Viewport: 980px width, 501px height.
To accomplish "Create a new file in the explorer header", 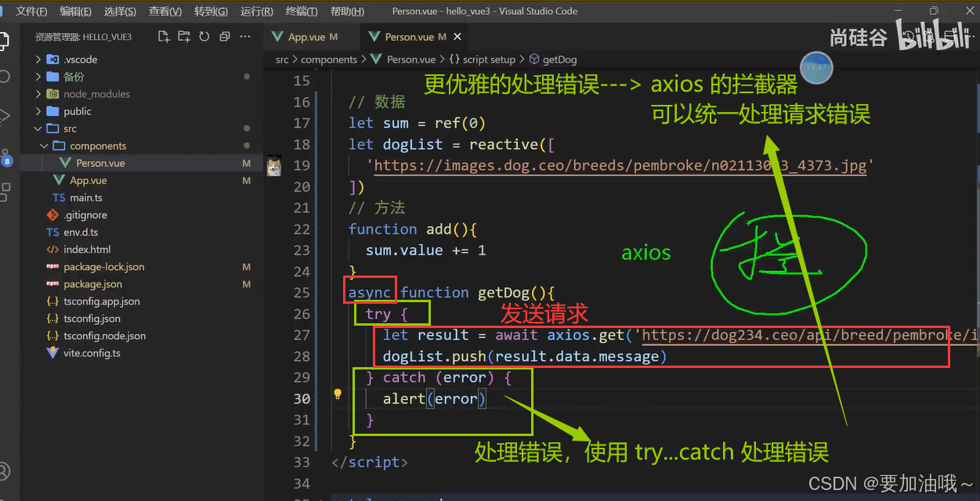I will point(164,36).
